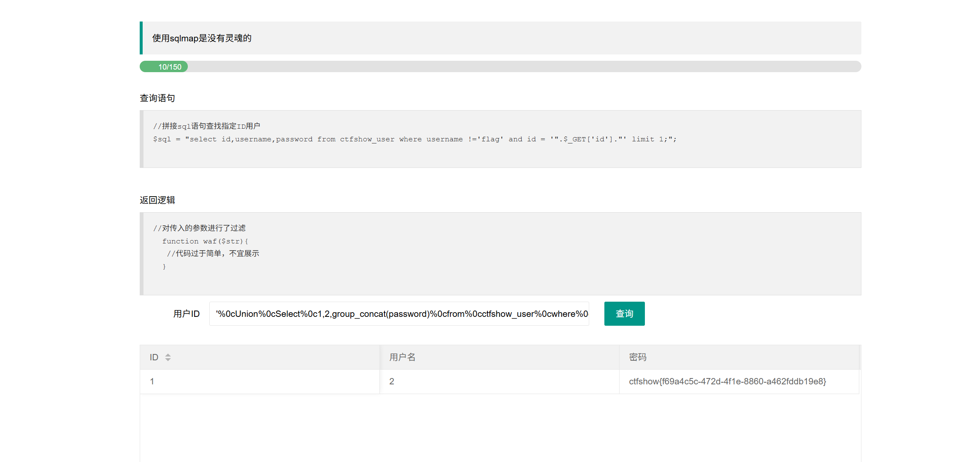Click the //代码过于简单，不宜展示 comment line
This screenshot has width=980, height=462.
(213, 254)
